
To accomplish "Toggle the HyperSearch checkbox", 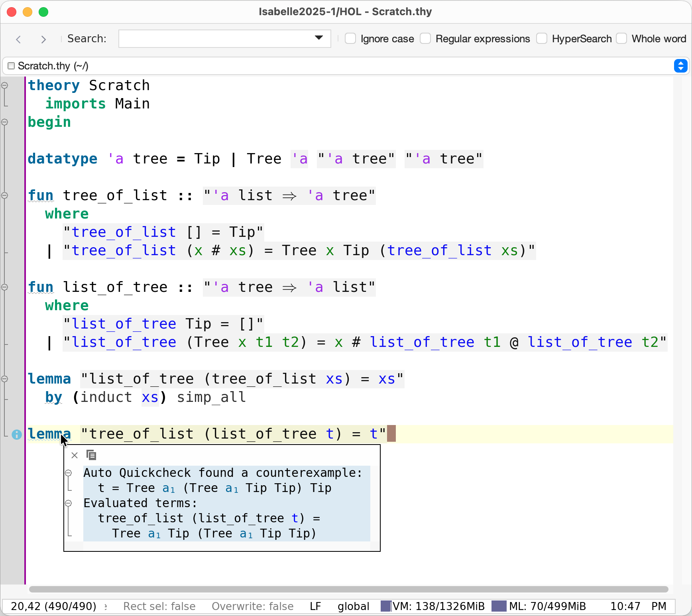I will (x=542, y=39).
